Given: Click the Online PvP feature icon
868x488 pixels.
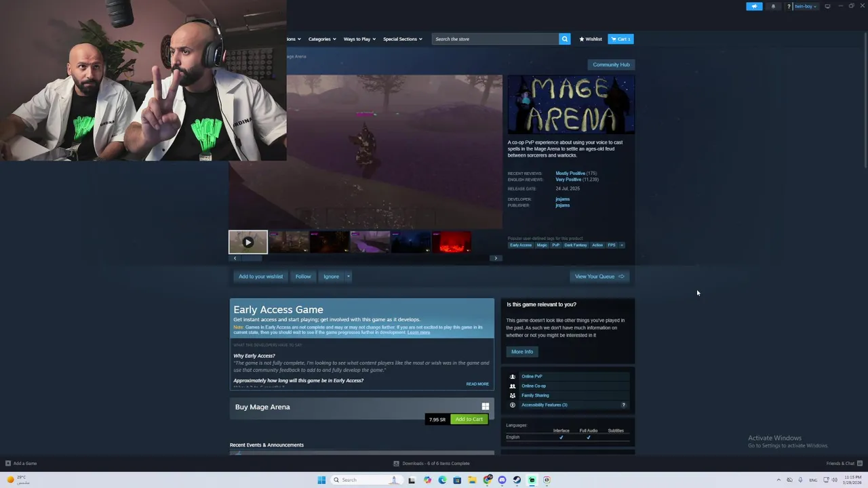Looking at the screenshot, I should pos(512,376).
